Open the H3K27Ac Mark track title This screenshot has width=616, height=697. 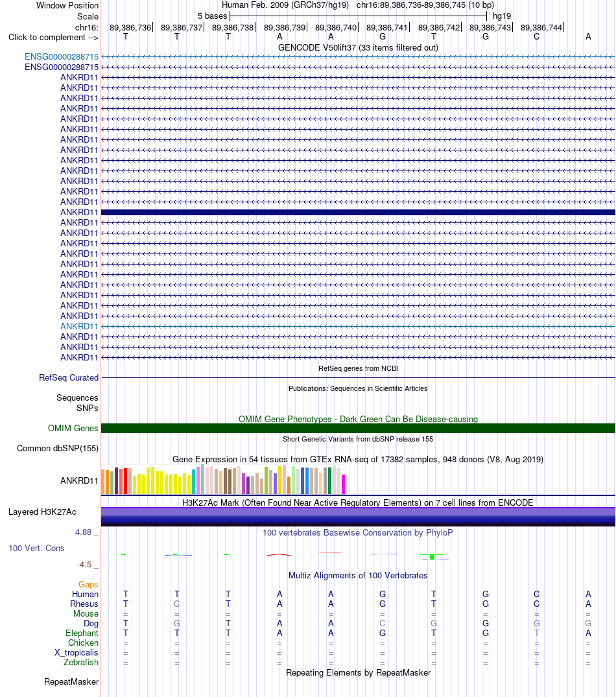pyautogui.click(x=358, y=502)
